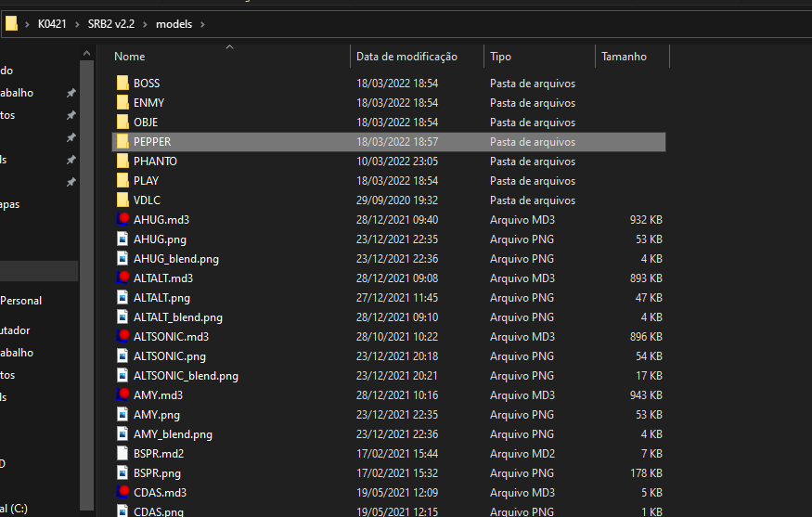Select the PLAY folder name
The image size is (812, 517).
[x=146, y=181]
